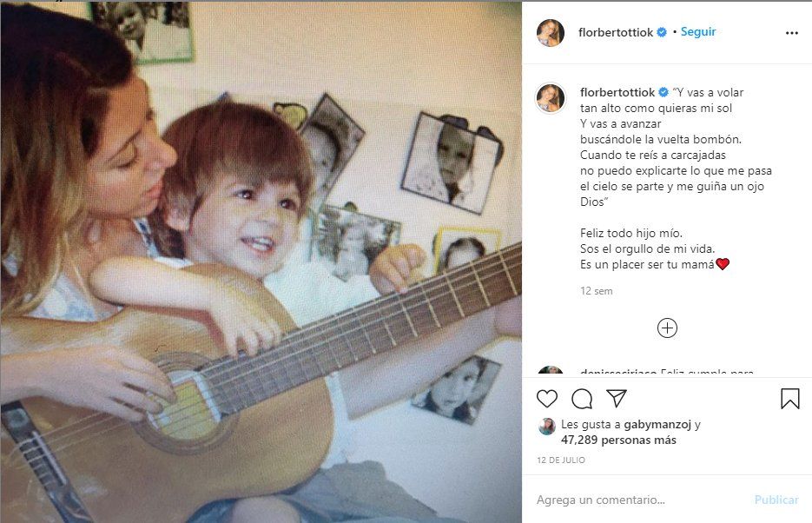Open gabymanzoj profile link in likes

[658, 425]
